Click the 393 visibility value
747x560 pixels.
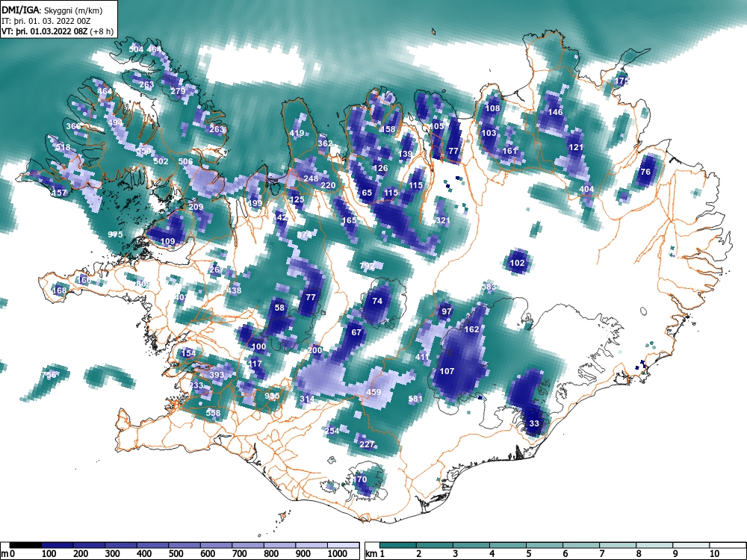217,375
